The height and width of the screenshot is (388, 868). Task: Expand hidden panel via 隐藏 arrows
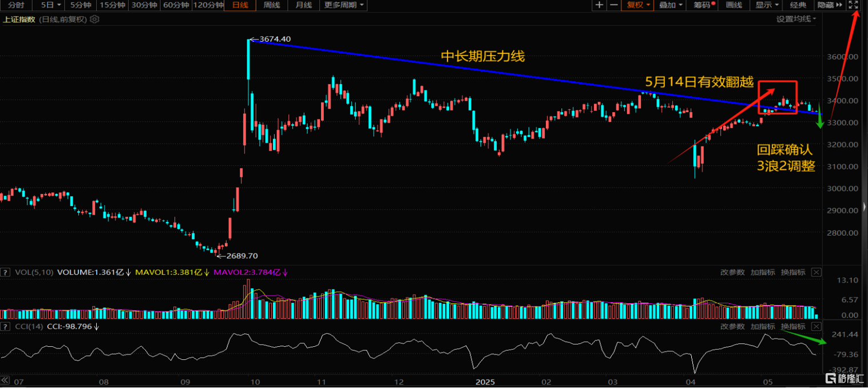pos(830,5)
